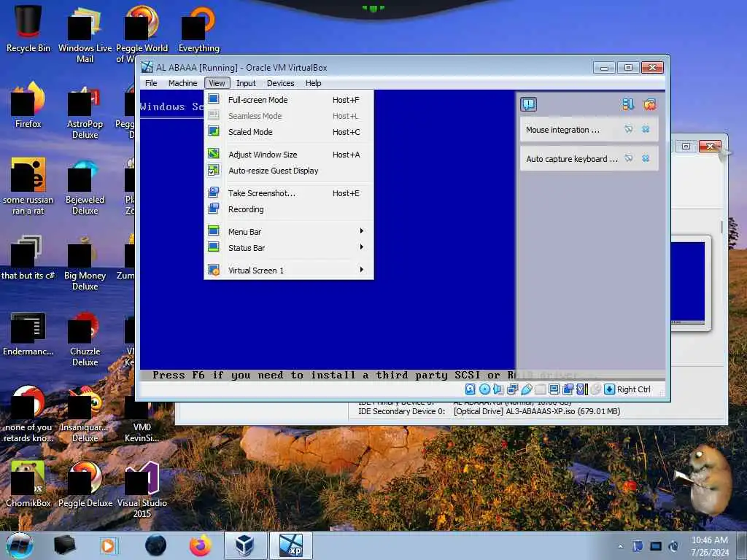The height and width of the screenshot is (560, 747).
Task: Open the File menu
Action: tap(151, 83)
